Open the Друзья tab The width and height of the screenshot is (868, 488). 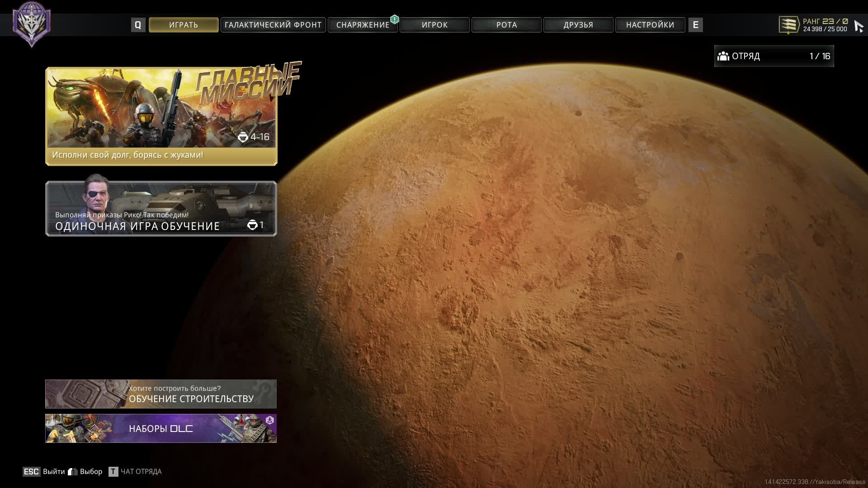[578, 25]
